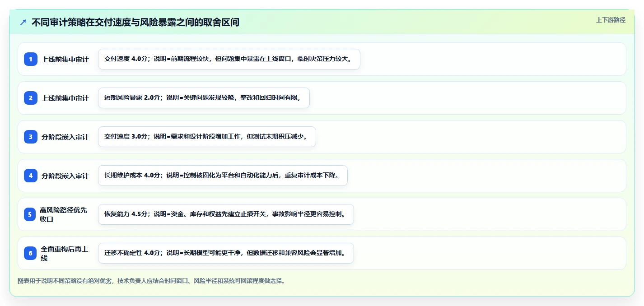
Task: Click the 高风险路径优先收口 label
Action: point(64,214)
